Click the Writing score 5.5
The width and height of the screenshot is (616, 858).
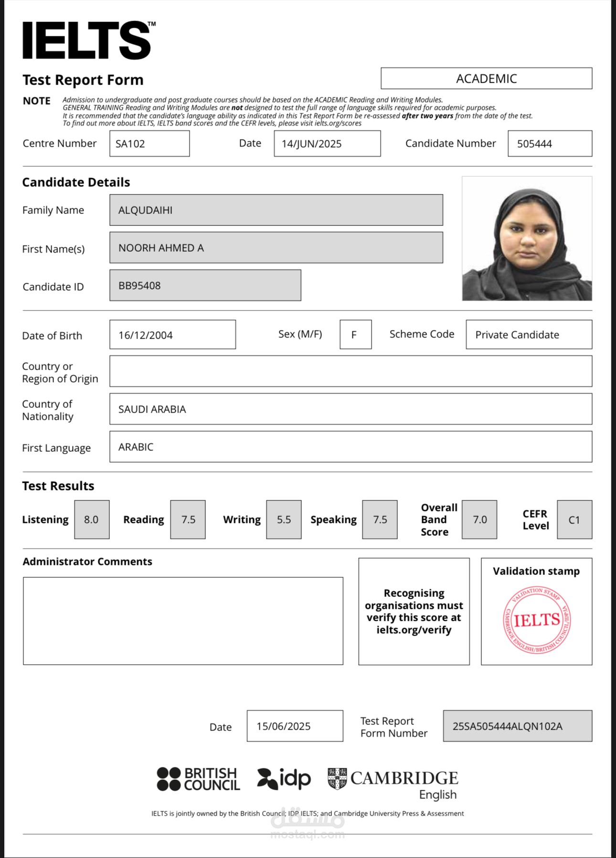pos(284,519)
